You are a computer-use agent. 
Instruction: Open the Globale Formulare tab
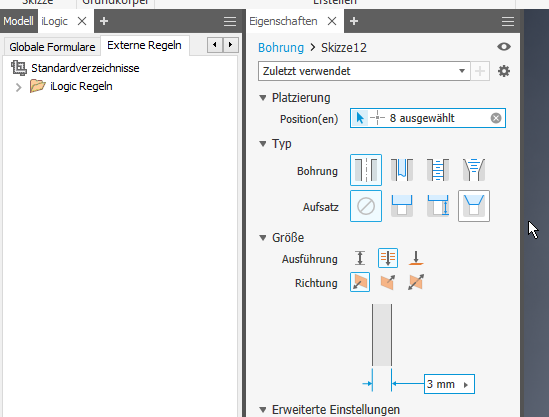coord(52,47)
